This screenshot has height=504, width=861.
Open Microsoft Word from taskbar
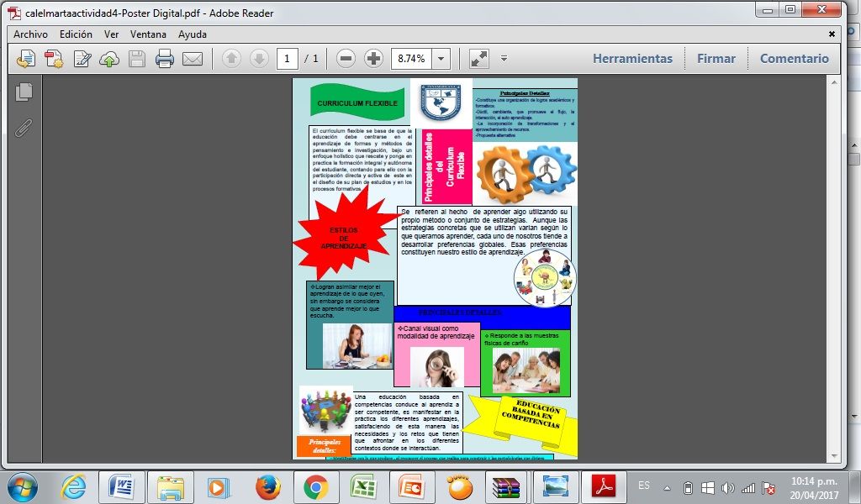(x=121, y=487)
